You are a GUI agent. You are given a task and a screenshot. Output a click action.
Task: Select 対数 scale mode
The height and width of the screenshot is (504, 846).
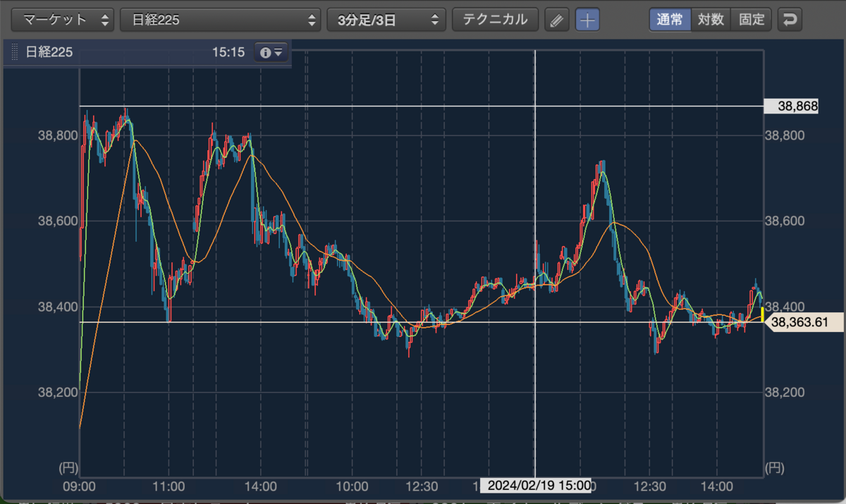tap(711, 20)
